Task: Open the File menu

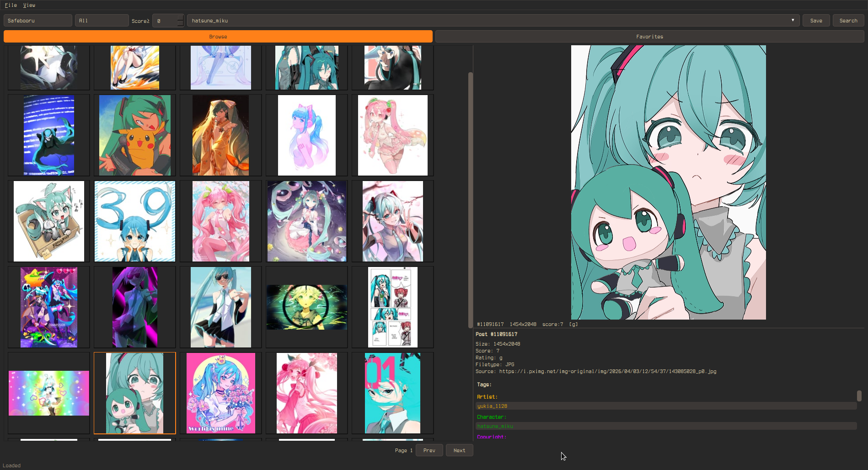Action: pos(11,5)
